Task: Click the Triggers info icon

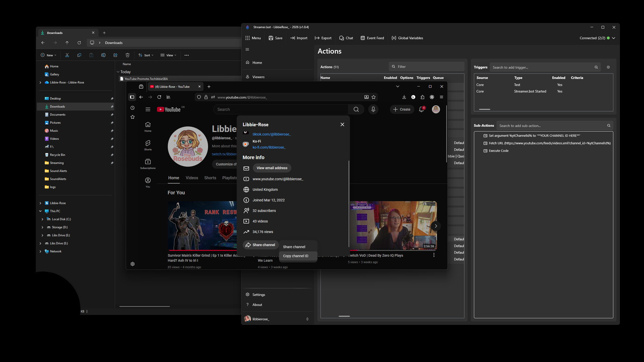Action: point(608,67)
